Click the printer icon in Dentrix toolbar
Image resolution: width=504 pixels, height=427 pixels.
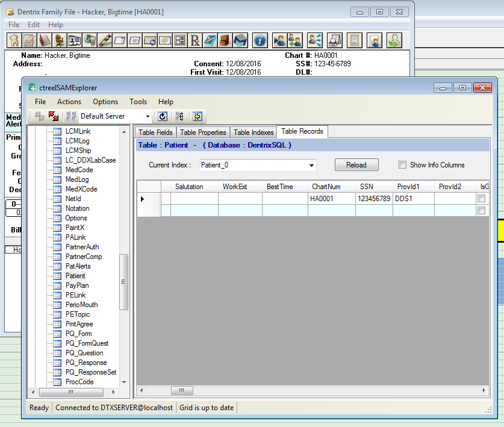point(335,40)
